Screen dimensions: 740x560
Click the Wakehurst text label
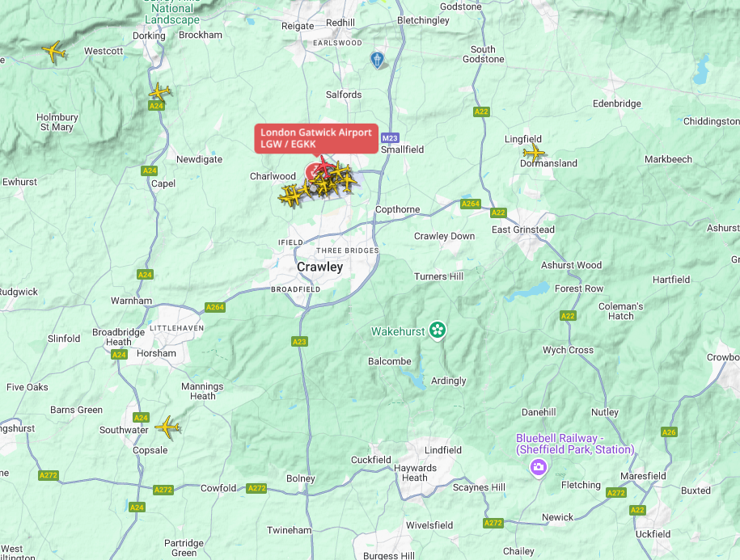click(x=398, y=331)
